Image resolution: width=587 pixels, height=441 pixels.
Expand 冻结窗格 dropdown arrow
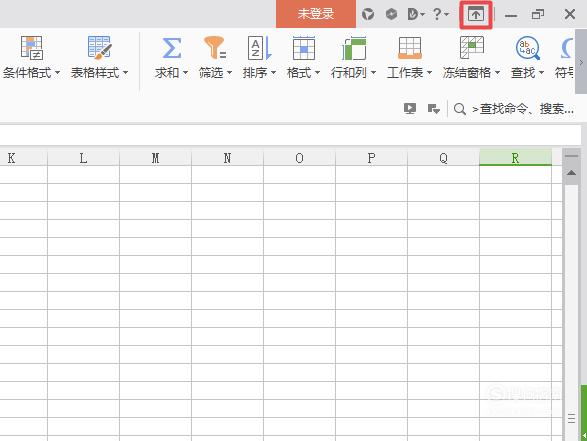(x=497, y=72)
